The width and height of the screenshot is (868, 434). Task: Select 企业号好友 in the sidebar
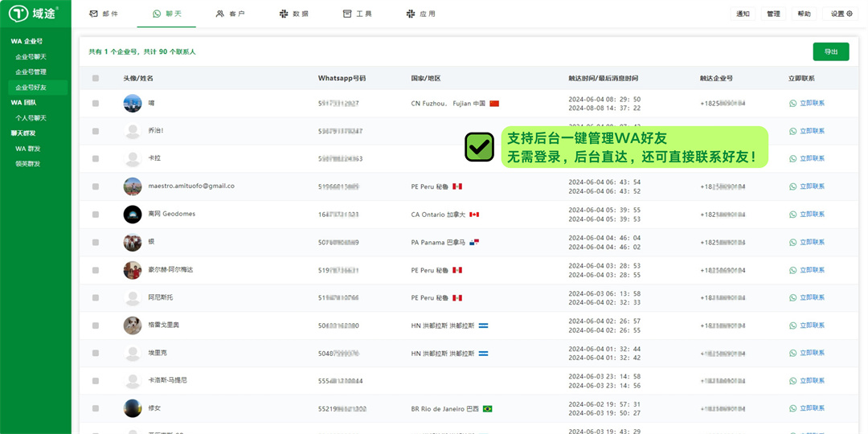click(x=38, y=88)
